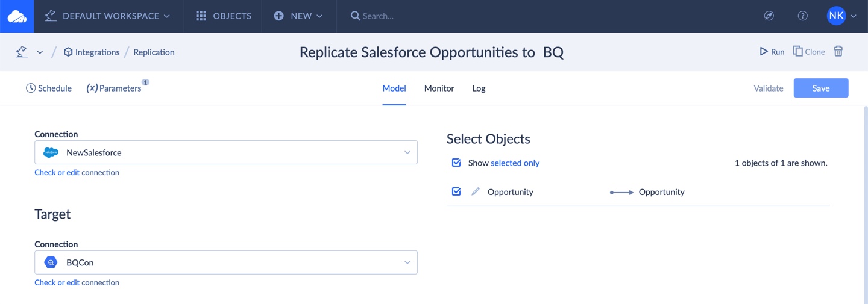Screen dimensions: 868x304
Task: Click the help question mark icon
Action: (x=802, y=16)
